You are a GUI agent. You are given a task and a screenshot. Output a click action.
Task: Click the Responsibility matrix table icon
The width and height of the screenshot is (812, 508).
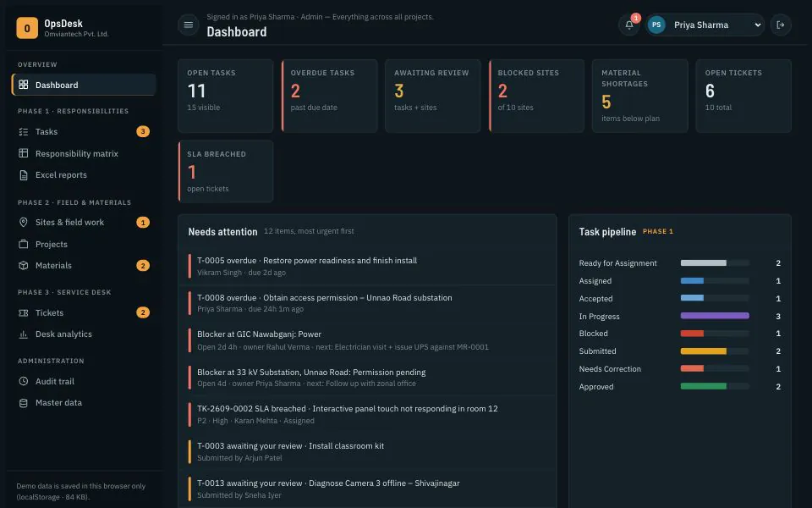[24, 153]
